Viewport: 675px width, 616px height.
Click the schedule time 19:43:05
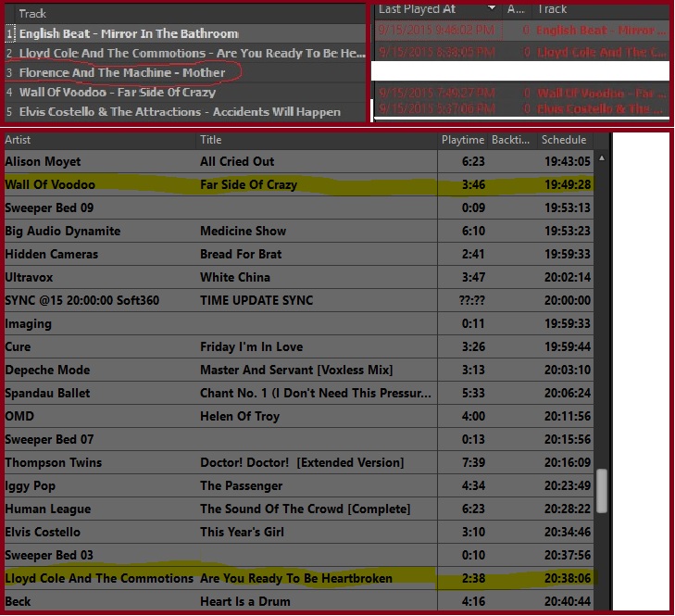point(568,161)
